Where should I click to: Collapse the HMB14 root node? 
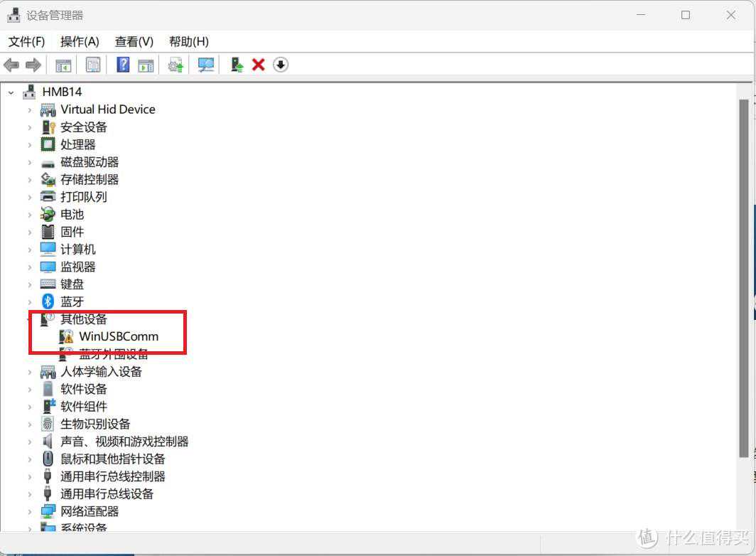[x=11, y=92]
